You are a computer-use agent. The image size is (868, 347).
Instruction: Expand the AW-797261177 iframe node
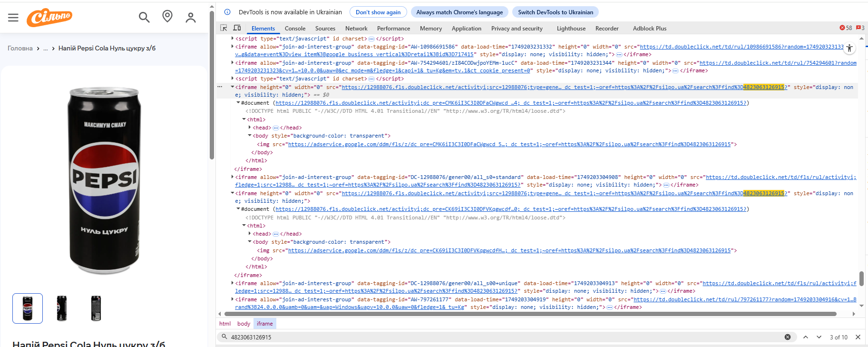233,299
